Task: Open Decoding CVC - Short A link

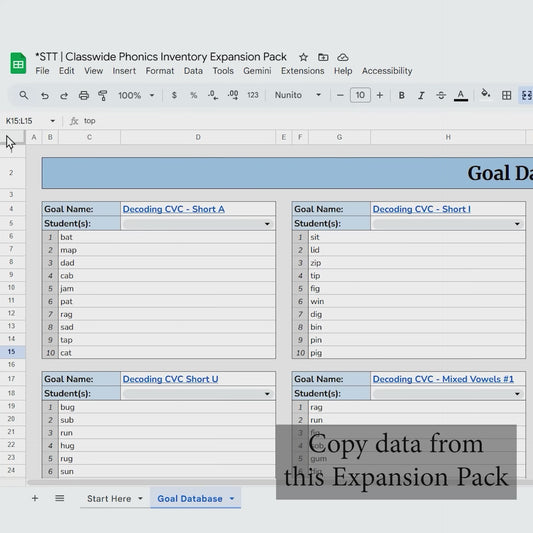Action: [x=173, y=209]
